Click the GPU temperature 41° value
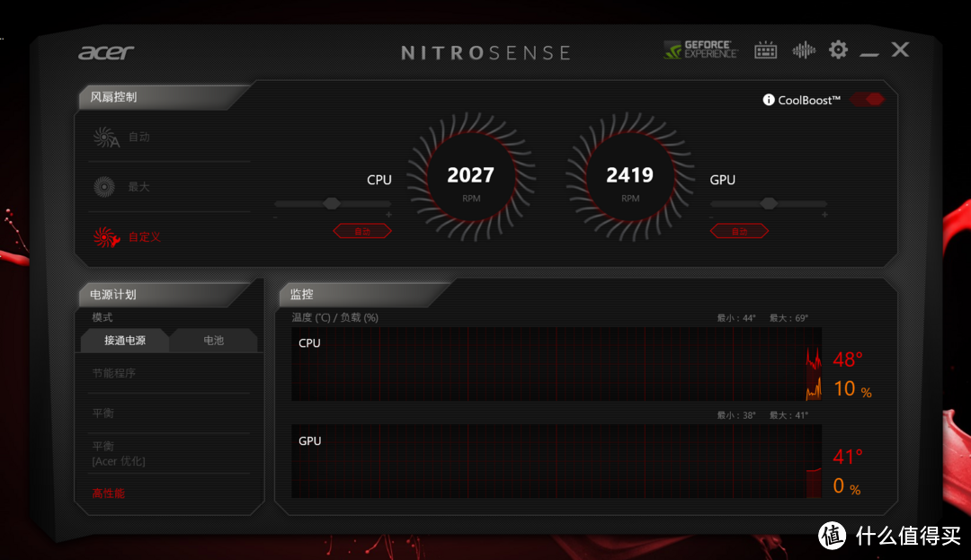The height and width of the screenshot is (560, 971). (x=848, y=457)
